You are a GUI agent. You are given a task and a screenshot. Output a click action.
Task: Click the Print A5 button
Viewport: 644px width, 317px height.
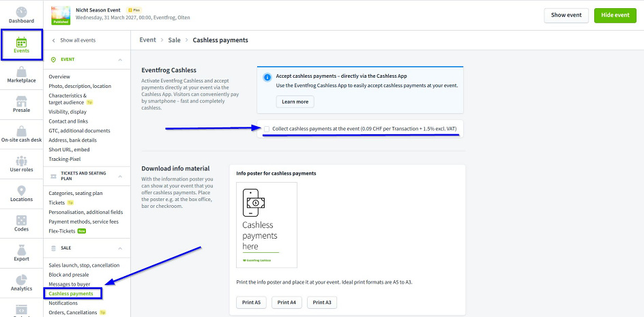tap(251, 302)
